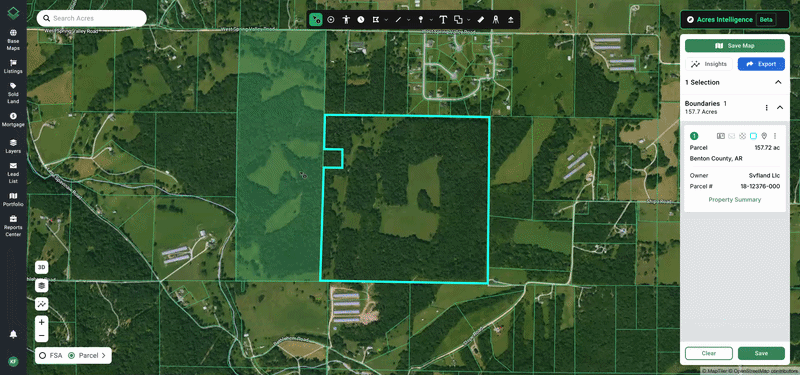Open Reports Center in the sidebar
This screenshot has height=375, width=800.
point(13,226)
